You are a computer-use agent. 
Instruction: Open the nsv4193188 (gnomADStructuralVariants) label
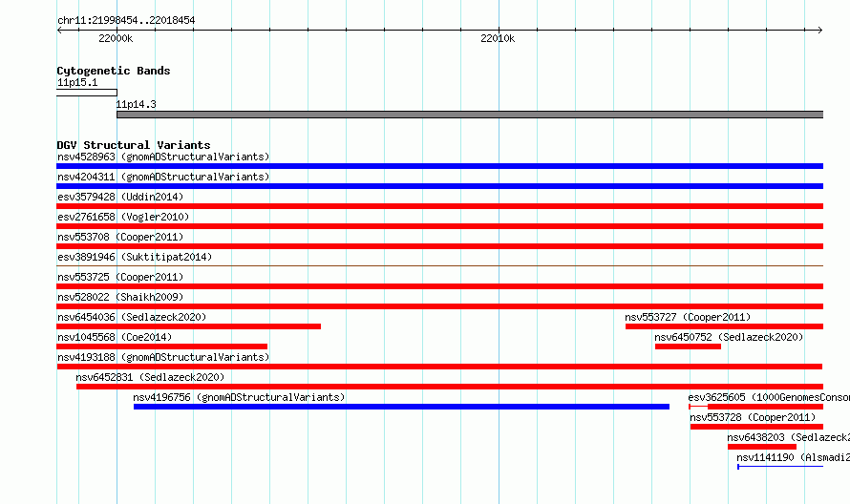163,357
